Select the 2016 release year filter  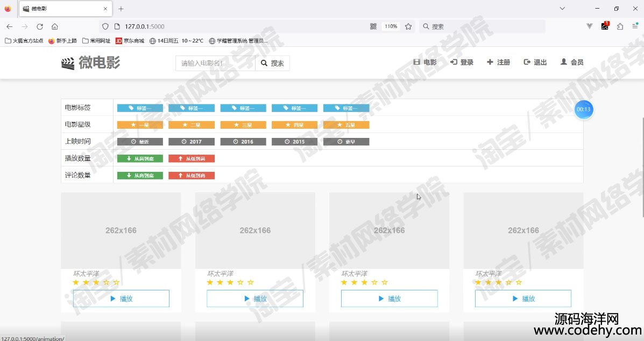[x=243, y=142]
